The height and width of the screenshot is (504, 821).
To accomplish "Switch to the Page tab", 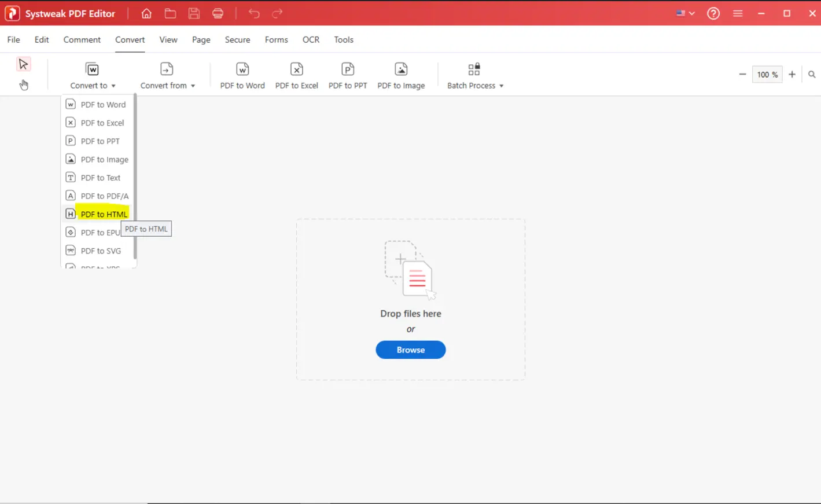I will click(201, 39).
